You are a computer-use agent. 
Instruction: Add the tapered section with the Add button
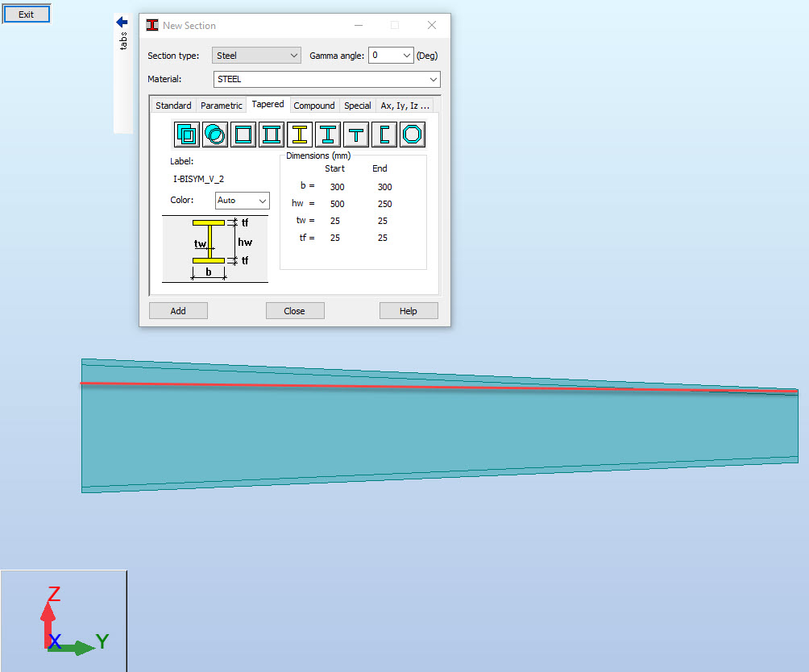[x=178, y=310]
